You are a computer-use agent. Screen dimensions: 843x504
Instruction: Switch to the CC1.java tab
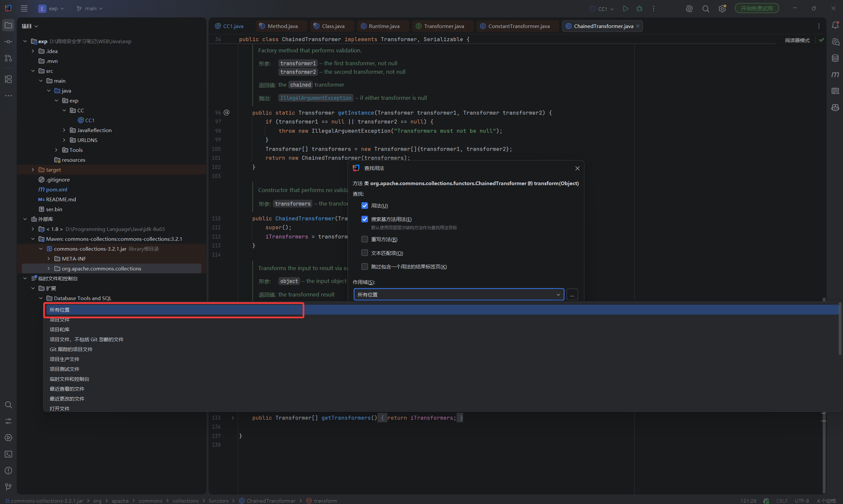[x=229, y=26]
